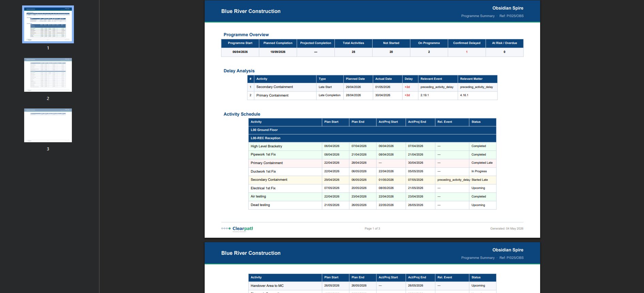Viewport: 644px width, 293px height.
Task: Click the 'Late Completion' type cell
Action: pos(330,96)
